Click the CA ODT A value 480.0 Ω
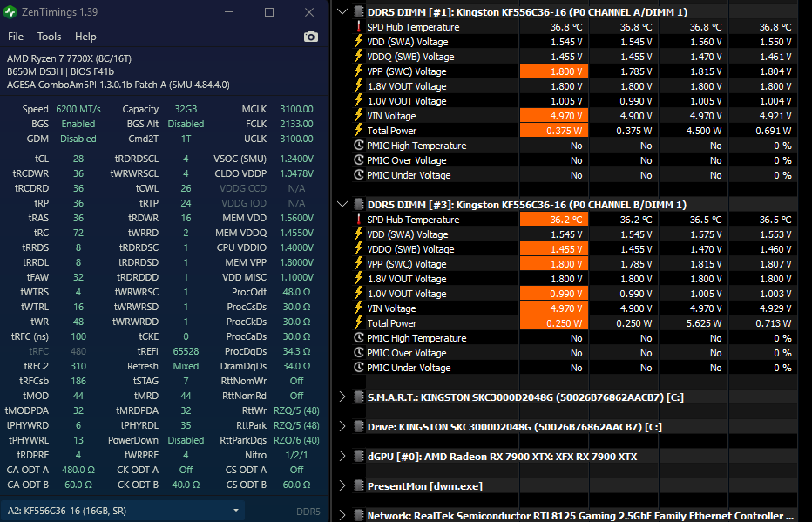 click(78, 470)
